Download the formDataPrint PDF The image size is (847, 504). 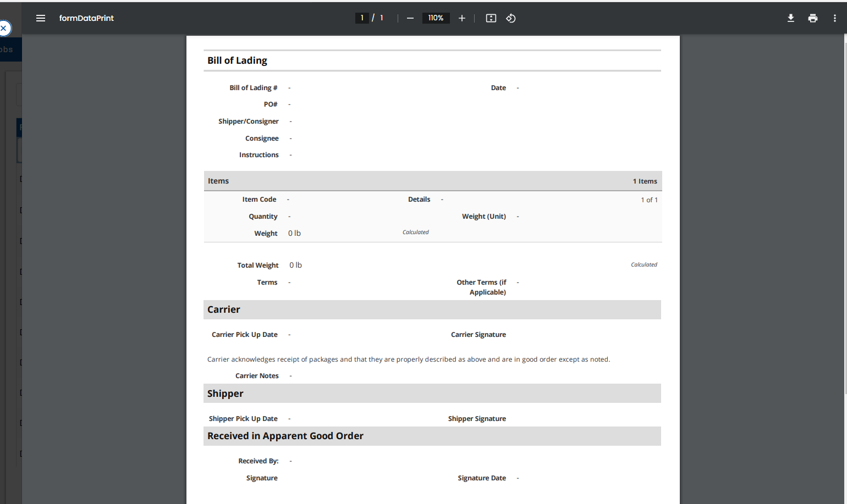791,18
